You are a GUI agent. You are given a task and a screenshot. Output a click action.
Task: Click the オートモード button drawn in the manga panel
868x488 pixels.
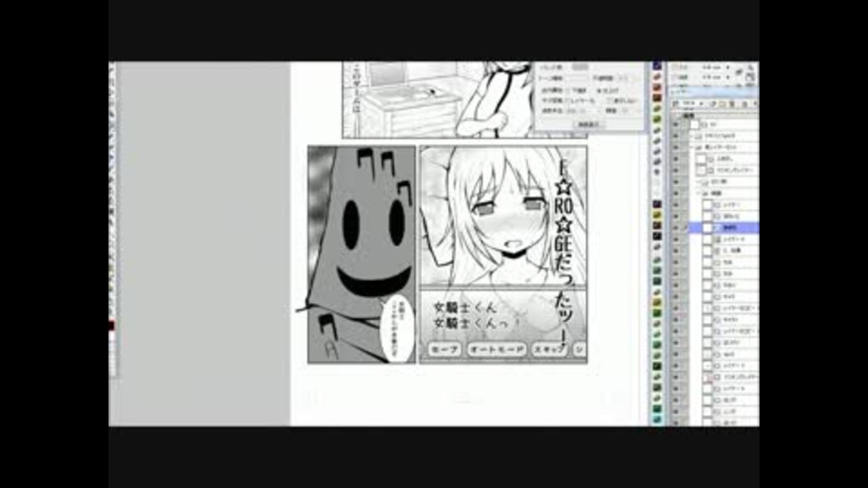point(496,350)
